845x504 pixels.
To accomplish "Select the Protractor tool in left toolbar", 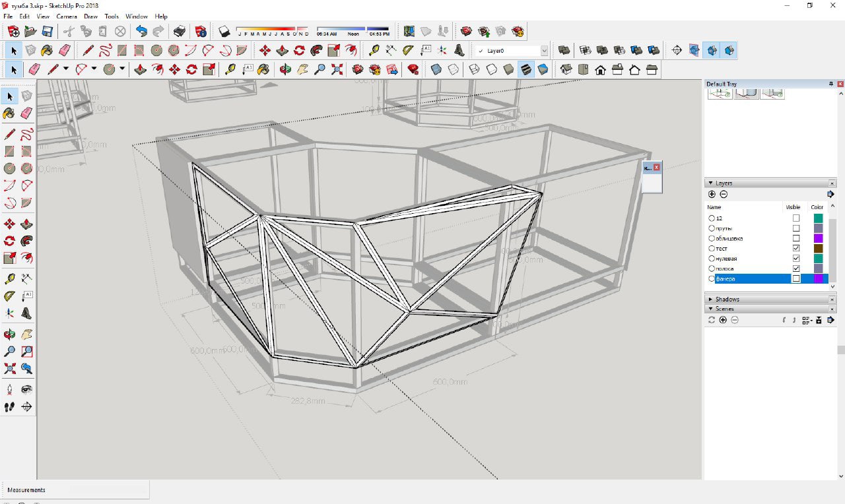I will coord(9,296).
